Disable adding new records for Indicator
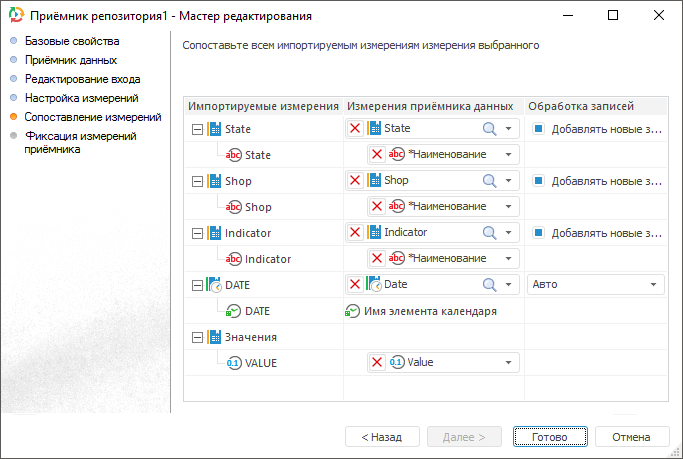 pos(538,233)
